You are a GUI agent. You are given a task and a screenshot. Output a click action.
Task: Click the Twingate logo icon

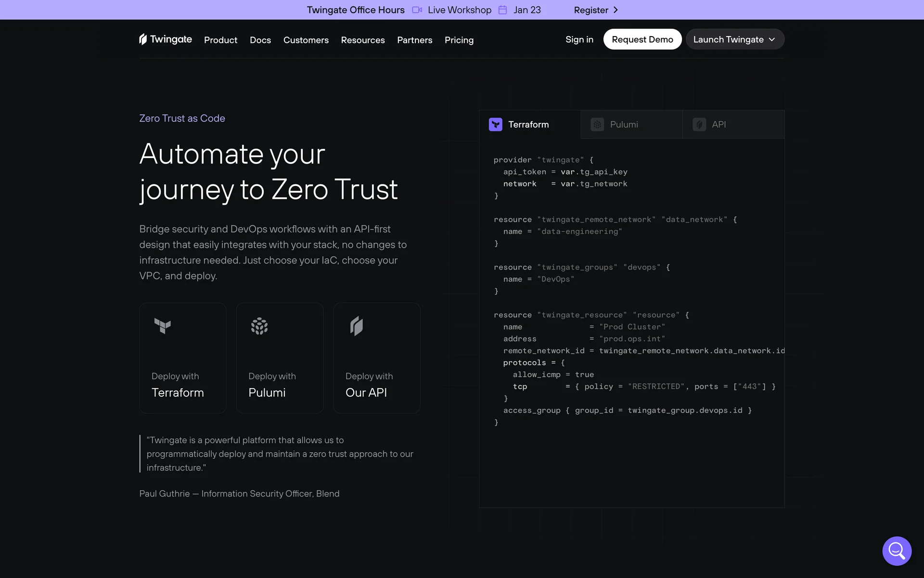[143, 39]
